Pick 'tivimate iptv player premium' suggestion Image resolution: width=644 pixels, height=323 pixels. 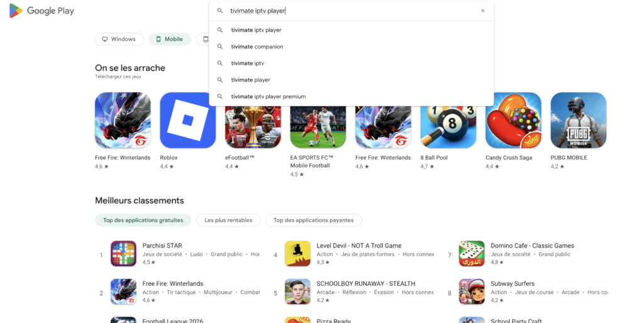[268, 97]
